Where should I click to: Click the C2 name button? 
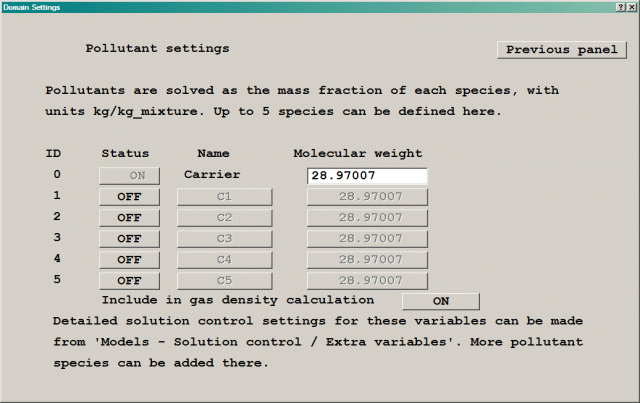coord(225,218)
